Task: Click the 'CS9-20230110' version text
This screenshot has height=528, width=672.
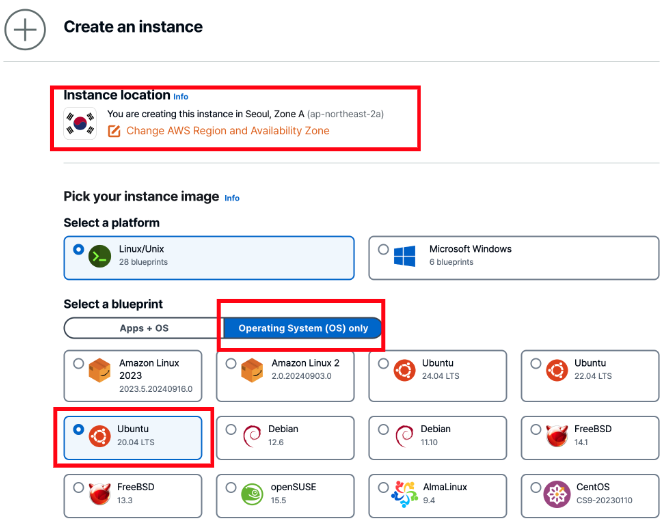Action: tap(604, 500)
